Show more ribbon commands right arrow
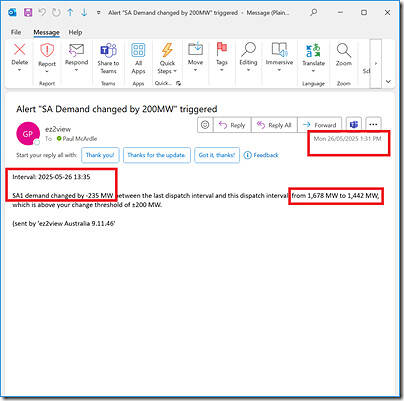 point(376,63)
